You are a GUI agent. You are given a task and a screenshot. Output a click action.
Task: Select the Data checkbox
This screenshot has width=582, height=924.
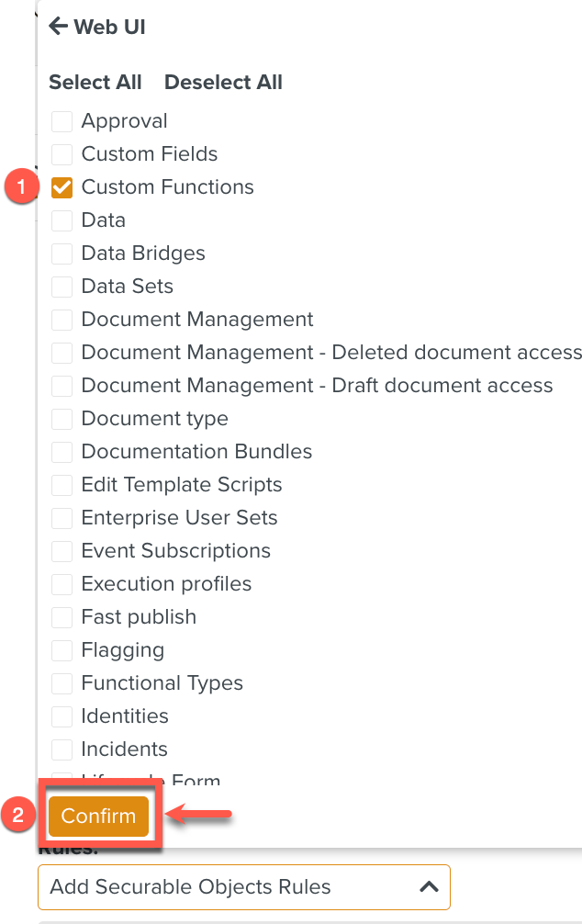(x=62, y=220)
